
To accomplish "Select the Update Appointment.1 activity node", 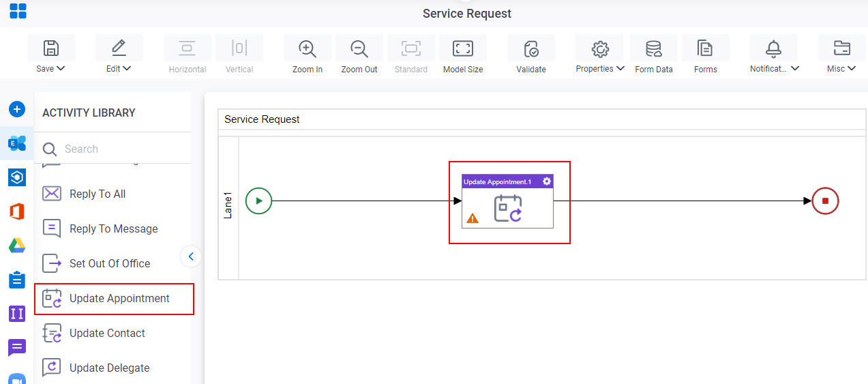I will click(x=507, y=201).
